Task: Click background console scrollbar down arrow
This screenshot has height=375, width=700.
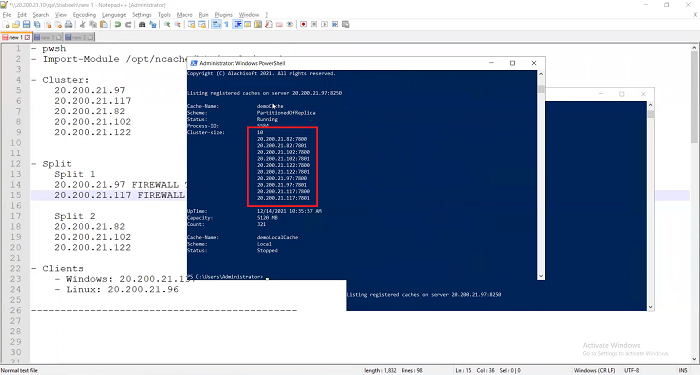Action: click(650, 307)
